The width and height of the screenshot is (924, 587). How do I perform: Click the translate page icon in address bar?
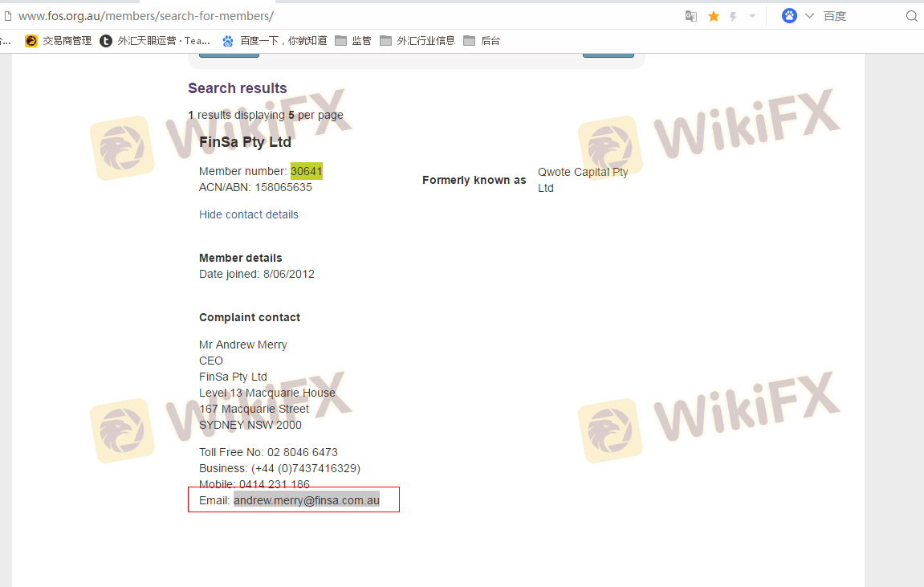click(x=690, y=16)
